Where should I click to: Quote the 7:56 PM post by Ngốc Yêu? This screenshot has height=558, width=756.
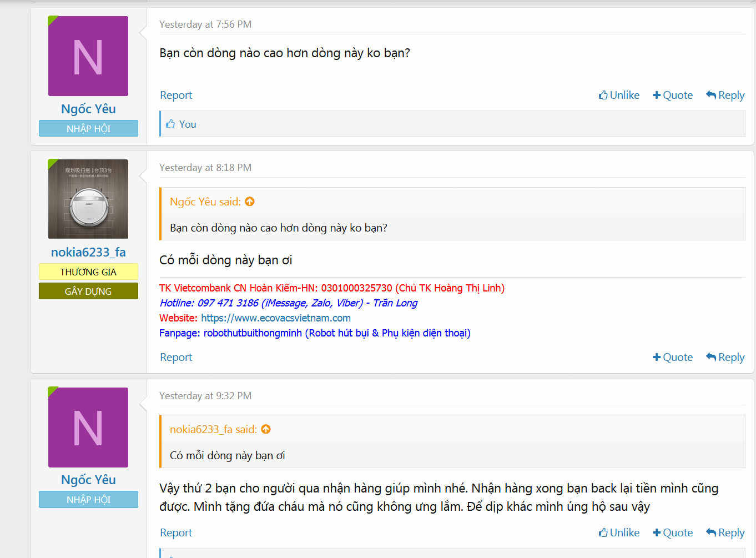pyautogui.click(x=673, y=95)
